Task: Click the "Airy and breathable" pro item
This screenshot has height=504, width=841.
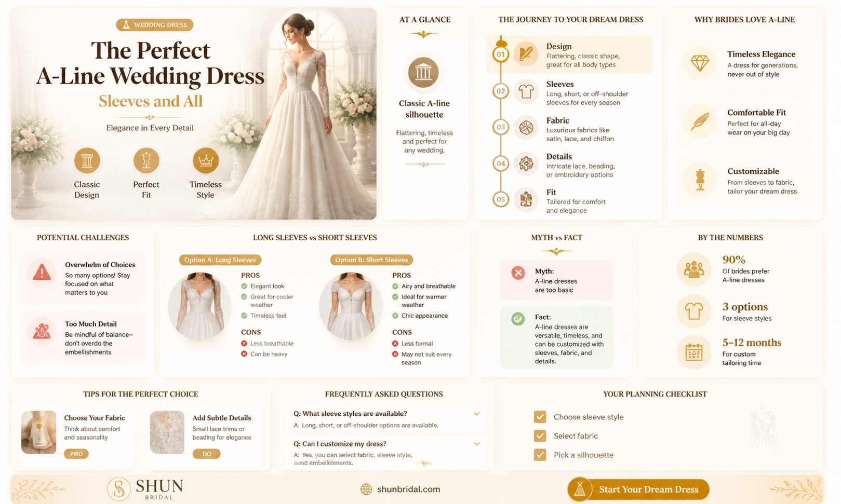Action: pyautogui.click(x=423, y=286)
